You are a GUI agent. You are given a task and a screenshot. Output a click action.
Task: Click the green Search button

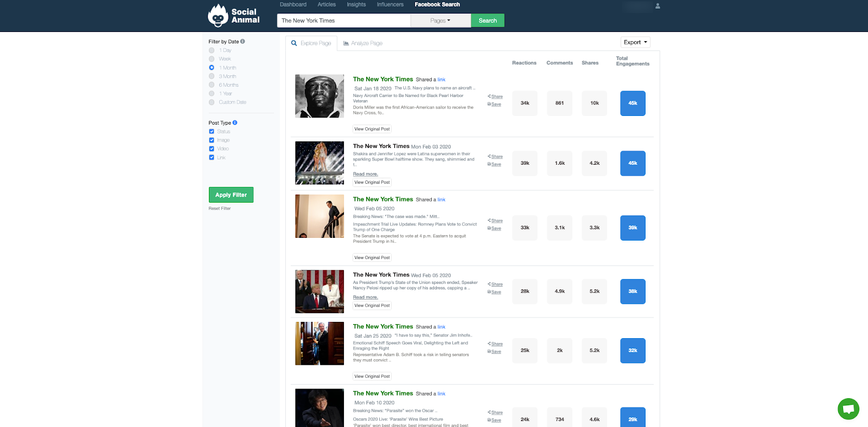tap(488, 21)
